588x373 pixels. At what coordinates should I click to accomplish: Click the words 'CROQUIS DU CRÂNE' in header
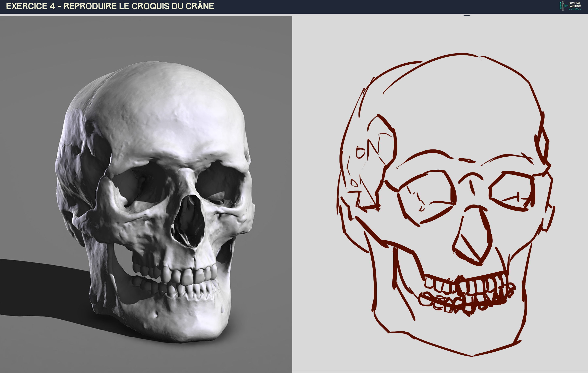(x=173, y=6)
